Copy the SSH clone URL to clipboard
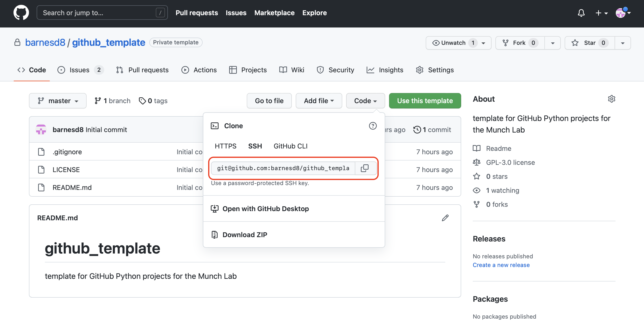Image resolution: width=644 pixels, height=321 pixels. 364,168
